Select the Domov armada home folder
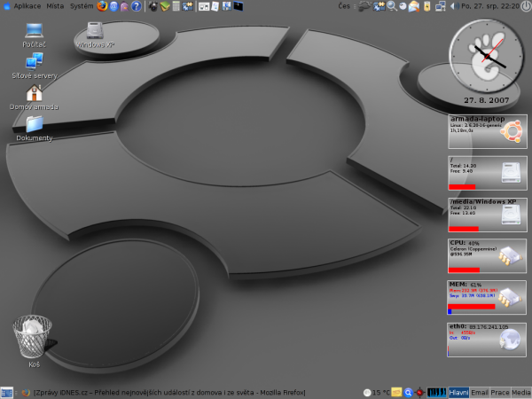The height and width of the screenshot is (399, 532). click(x=34, y=98)
